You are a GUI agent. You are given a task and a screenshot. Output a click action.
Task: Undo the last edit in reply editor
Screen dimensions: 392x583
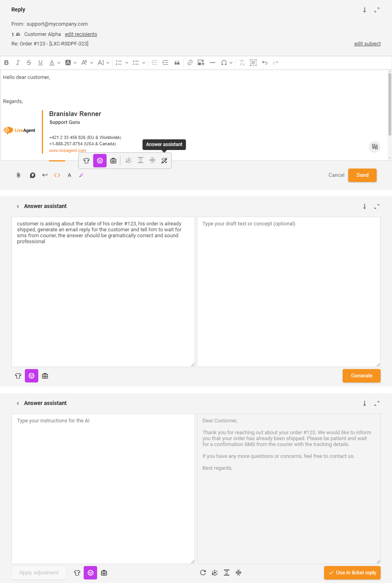[x=264, y=63]
